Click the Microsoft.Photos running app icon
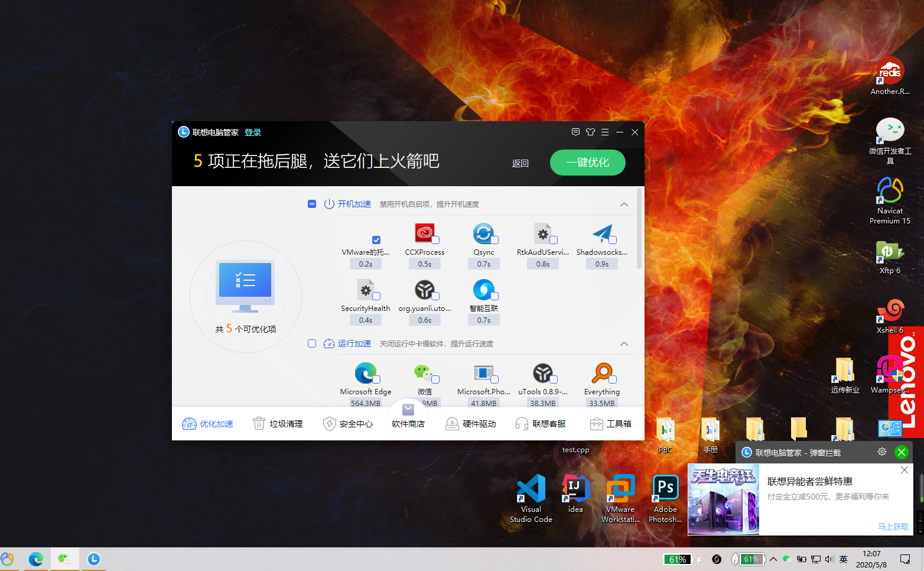The image size is (924, 571). point(483,372)
